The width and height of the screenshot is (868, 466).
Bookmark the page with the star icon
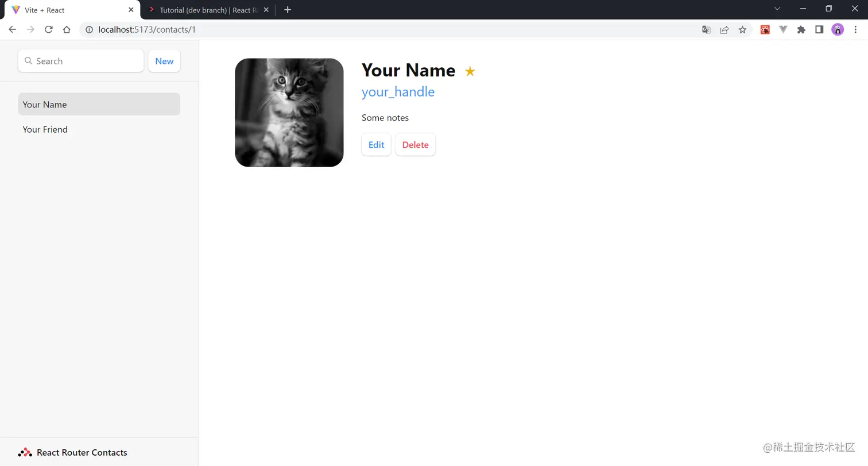click(743, 29)
